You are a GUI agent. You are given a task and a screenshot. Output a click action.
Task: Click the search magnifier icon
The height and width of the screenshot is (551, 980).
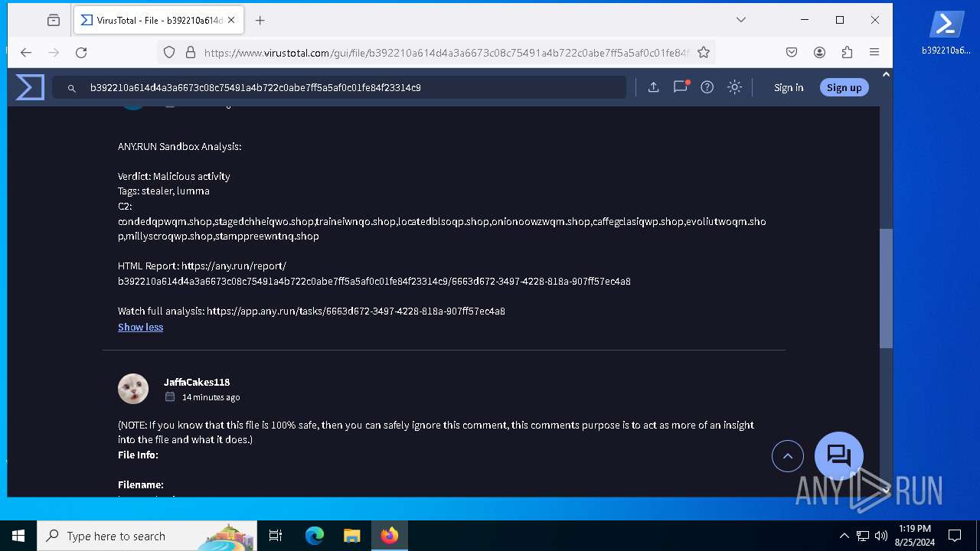[x=72, y=88]
